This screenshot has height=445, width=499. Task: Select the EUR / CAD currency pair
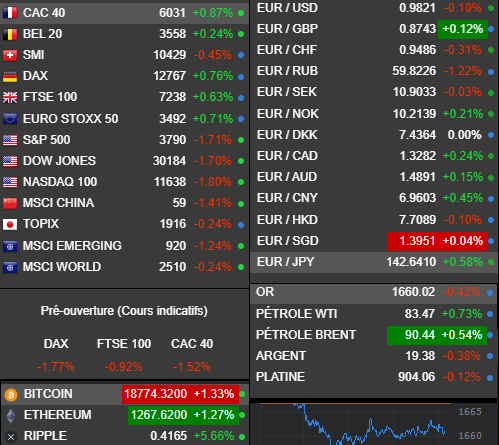point(374,156)
